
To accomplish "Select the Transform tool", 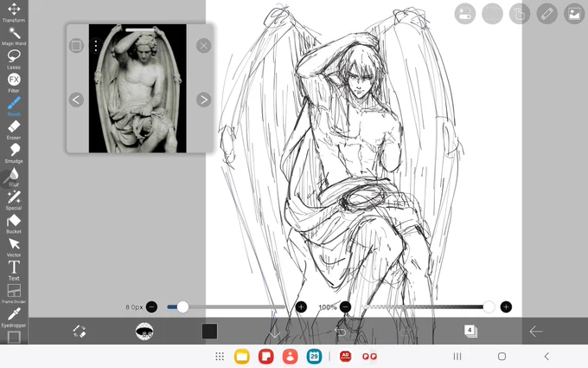I will tap(14, 12).
